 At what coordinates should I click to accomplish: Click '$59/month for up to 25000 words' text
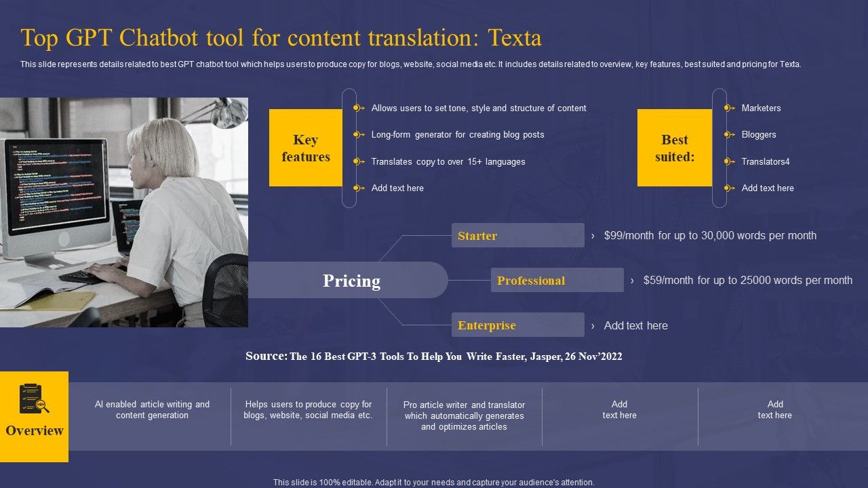748,281
